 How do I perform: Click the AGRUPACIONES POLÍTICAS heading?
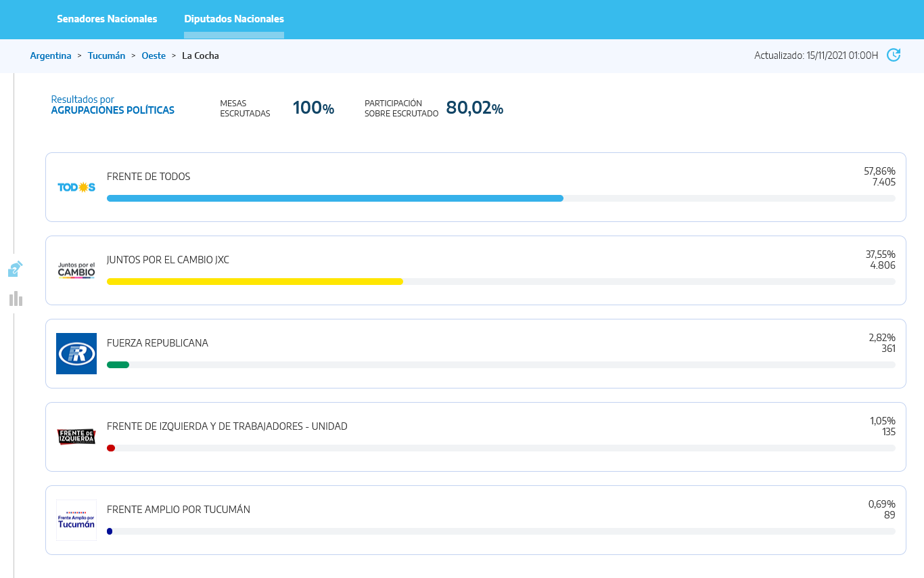(x=113, y=110)
